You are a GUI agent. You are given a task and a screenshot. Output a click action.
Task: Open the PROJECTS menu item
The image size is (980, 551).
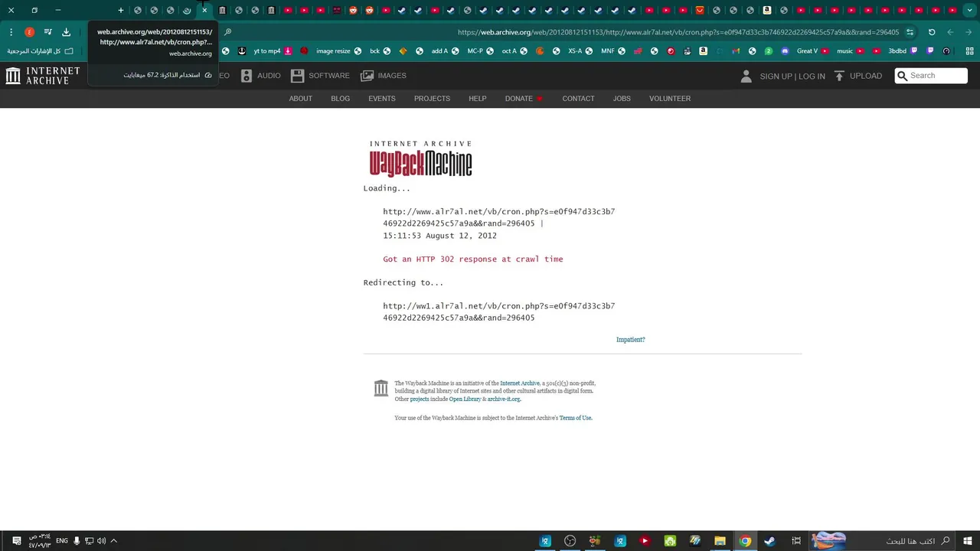pyautogui.click(x=432, y=99)
